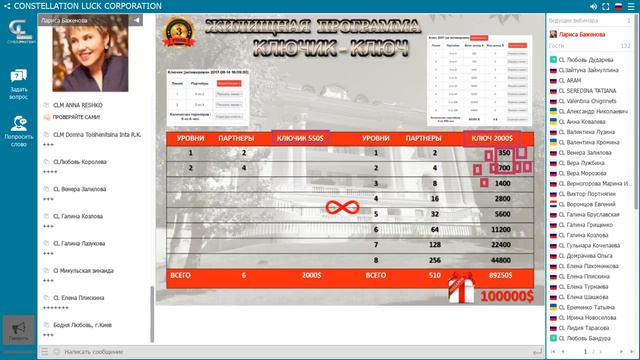The height and width of the screenshot is (360, 640).
Task: Select guest CL Виктор Портнягин
Action: (587, 194)
